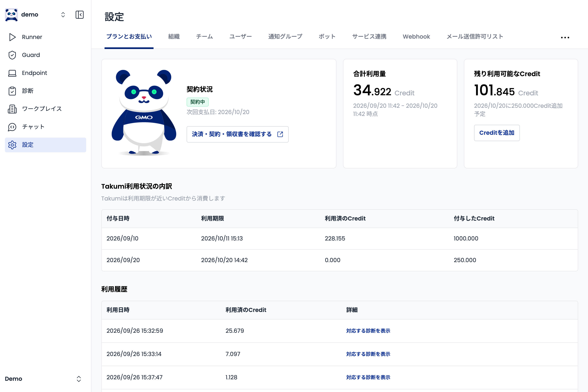This screenshot has height=392, width=588.
Task: Click the GMO panda mascot image
Action: (x=144, y=112)
